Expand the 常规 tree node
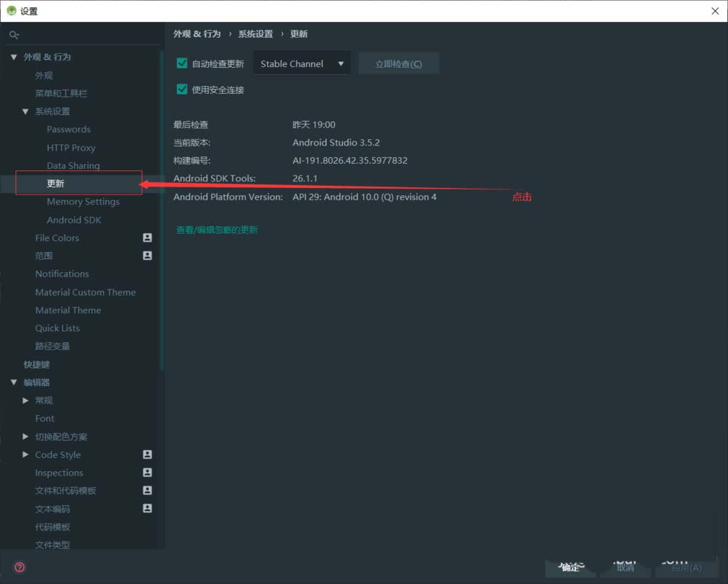This screenshot has width=728, height=584. pyautogui.click(x=25, y=400)
